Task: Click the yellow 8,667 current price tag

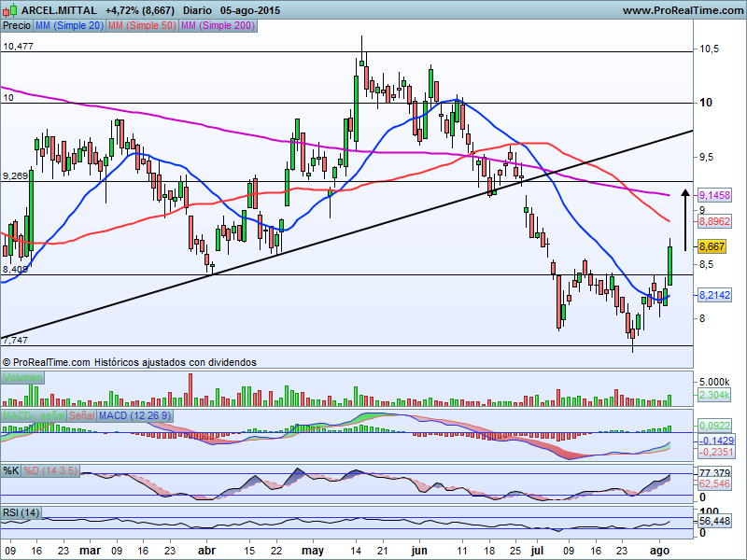Action: coord(712,246)
